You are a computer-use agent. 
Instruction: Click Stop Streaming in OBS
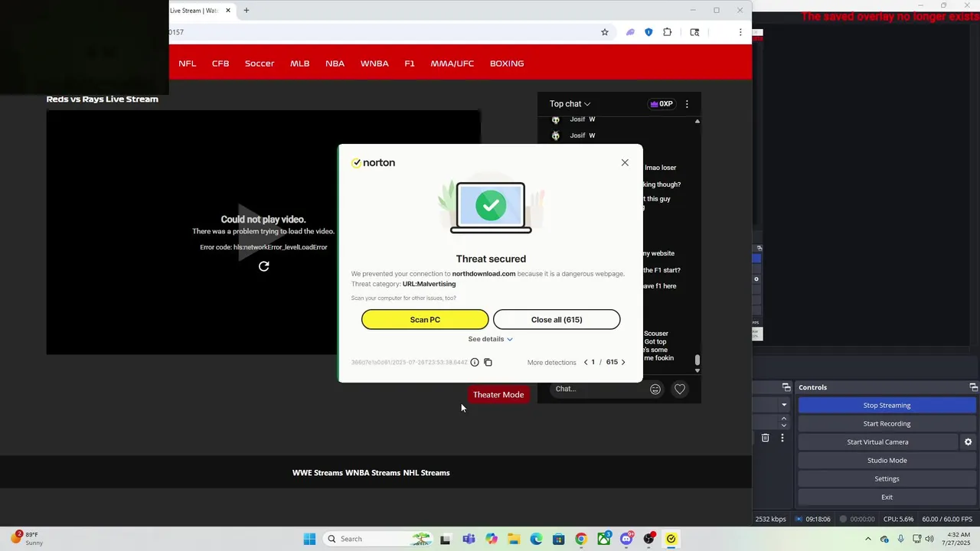pos(887,406)
